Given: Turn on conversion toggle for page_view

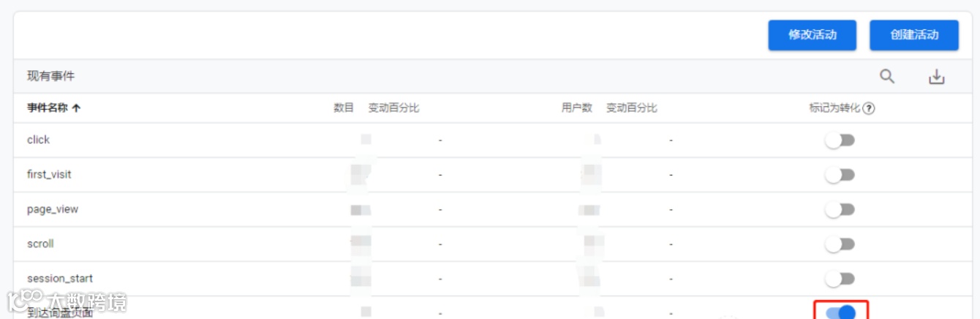Looking at the screenshot, I should point(840,209).
